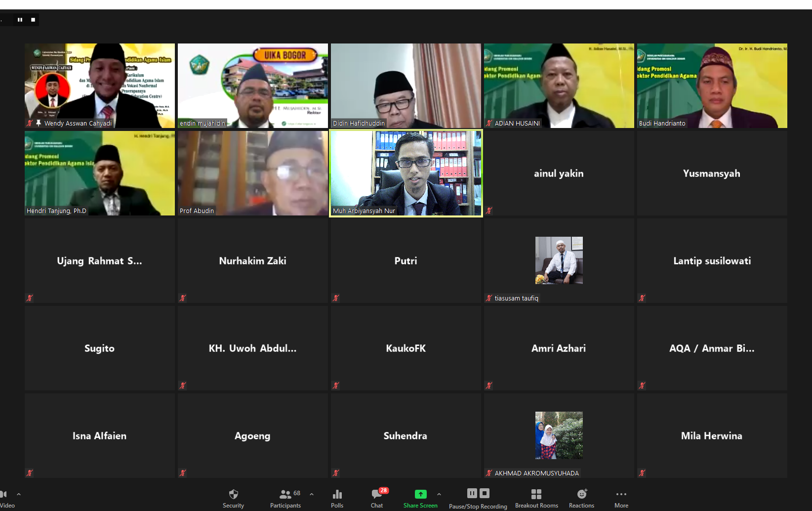This screenshot has width=812, height=511.
Task: Pause recording using the top-left indicator
Action: [x=20, y=20]
